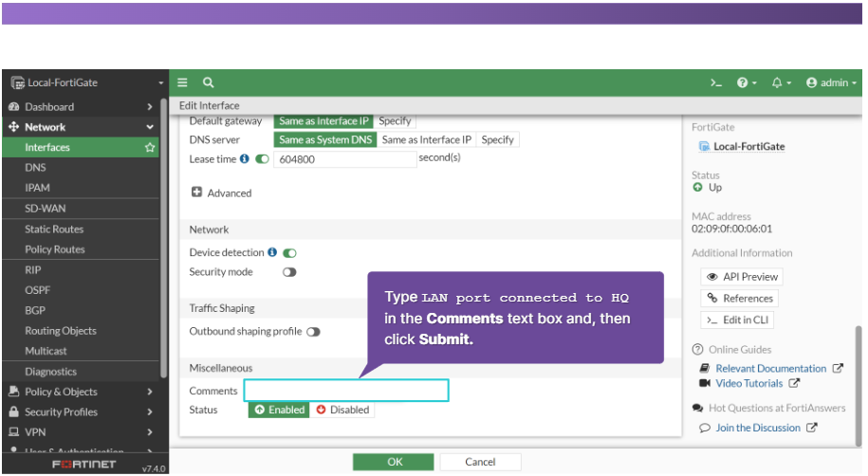
Task: Toggle Device detection switch
Action: pos(289,253)
